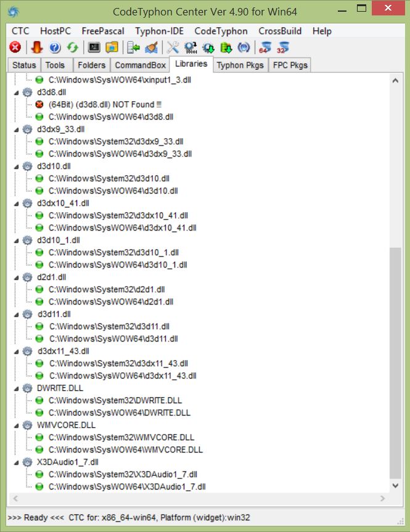This screenshot has width=410, height=532.
Task: Click the gear icon beside d3dx9_33.dll
Action: (28, 129)
